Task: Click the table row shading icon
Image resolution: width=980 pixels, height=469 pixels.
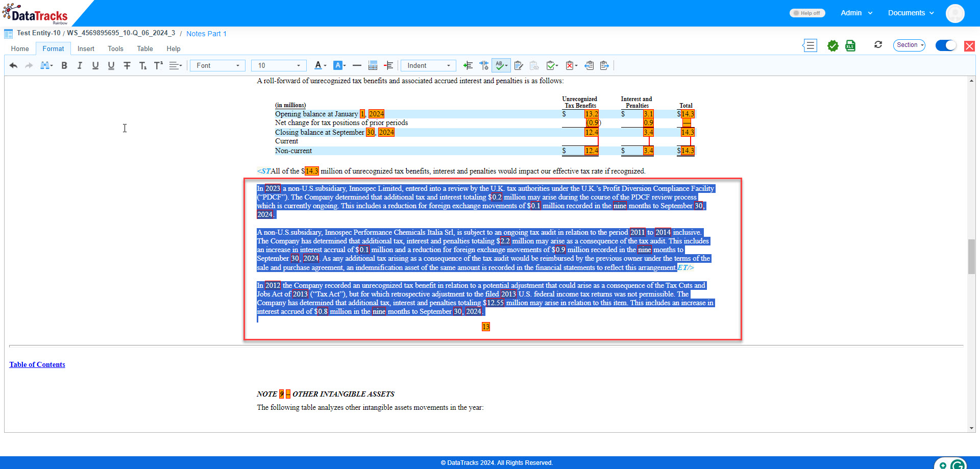Action: point(373,65)
